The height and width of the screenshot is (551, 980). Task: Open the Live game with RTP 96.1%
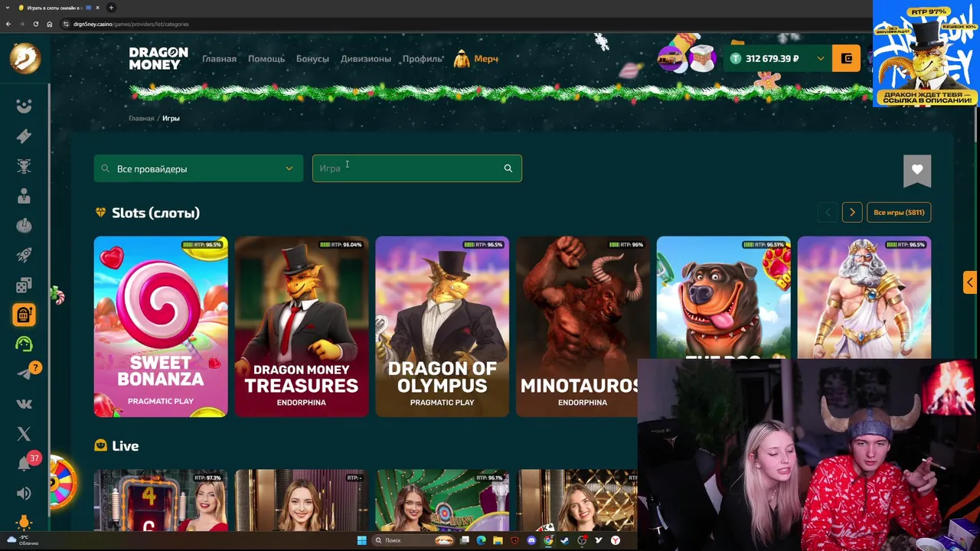[x=442, y=500]
